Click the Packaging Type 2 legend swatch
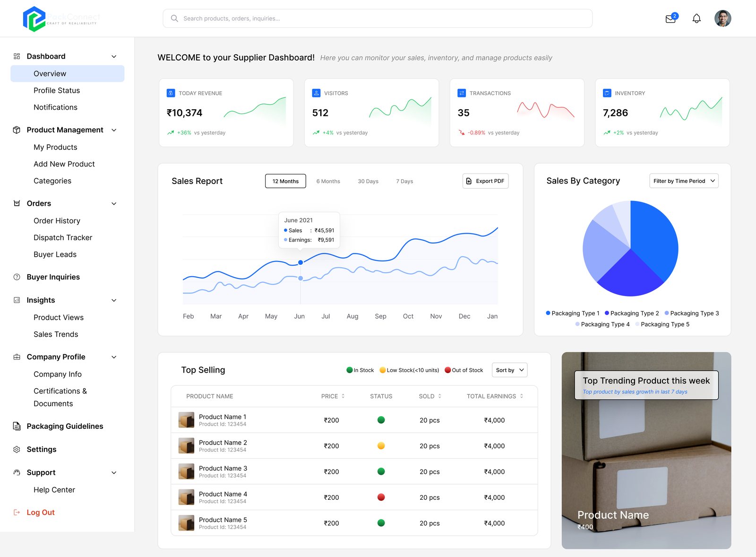756x557 pixels. [607, 313]
